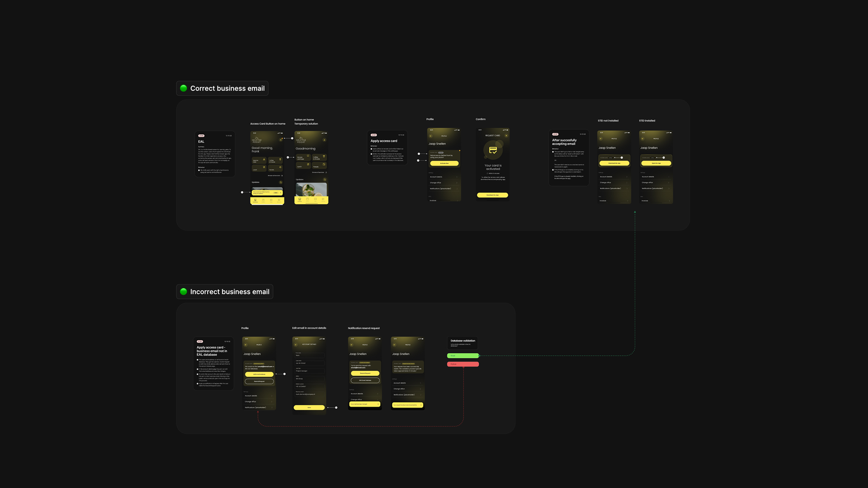
Task: Toggle access card switch on STiD installed screen
Action: pos(663,158)
